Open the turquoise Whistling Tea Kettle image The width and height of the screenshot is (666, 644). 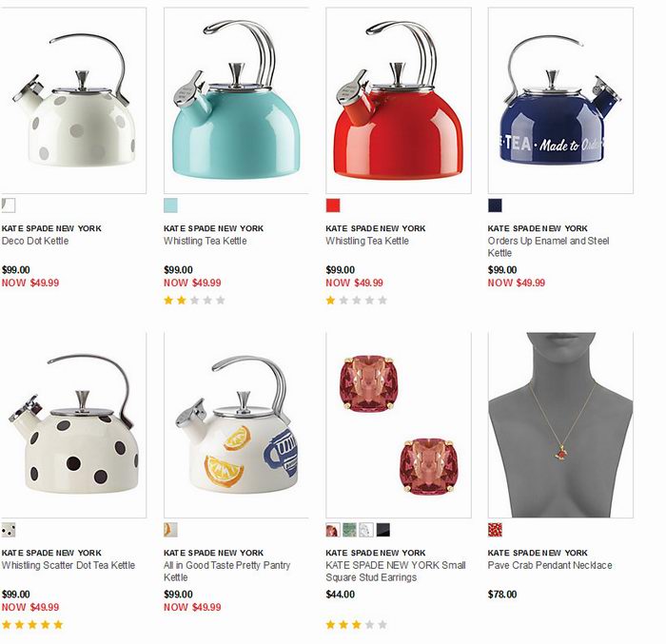pos(236,100)
